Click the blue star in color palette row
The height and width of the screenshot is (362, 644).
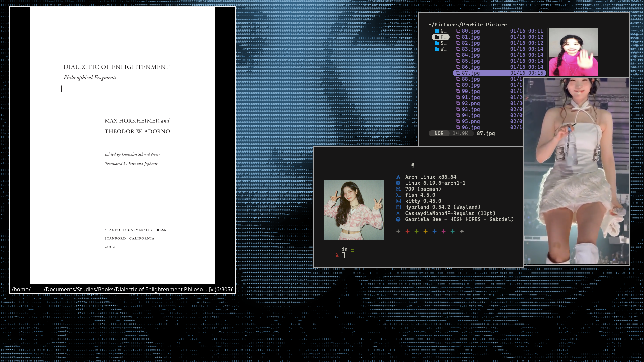click(x=435, y=231)
